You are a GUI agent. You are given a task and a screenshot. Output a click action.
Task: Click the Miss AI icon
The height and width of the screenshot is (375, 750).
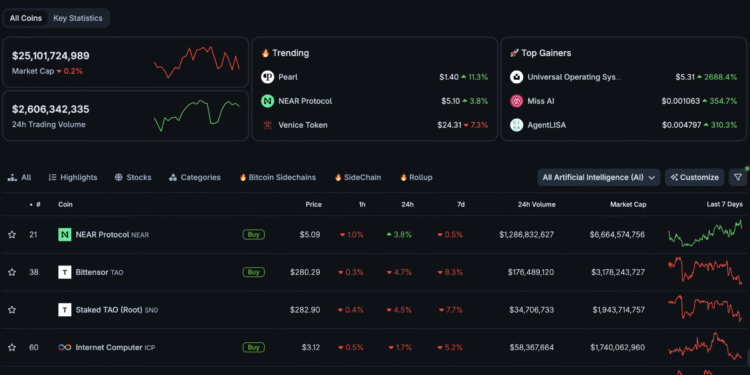[517, 101]
